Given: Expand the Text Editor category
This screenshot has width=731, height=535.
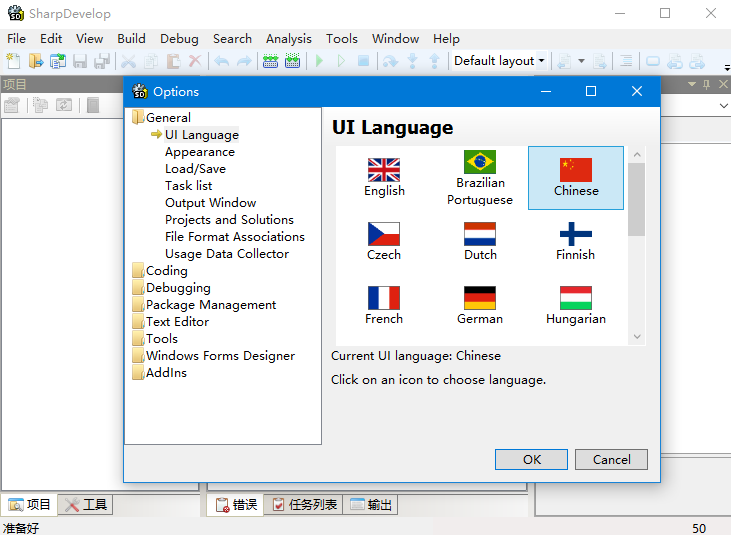Looking at the screenshot, I should [177, 322].
